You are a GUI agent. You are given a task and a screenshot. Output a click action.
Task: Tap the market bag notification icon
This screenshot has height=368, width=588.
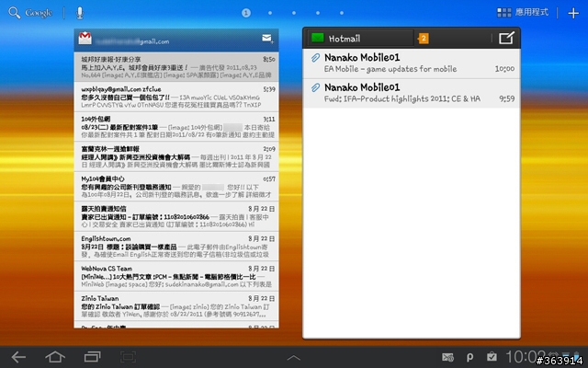(x=492, y=357)
